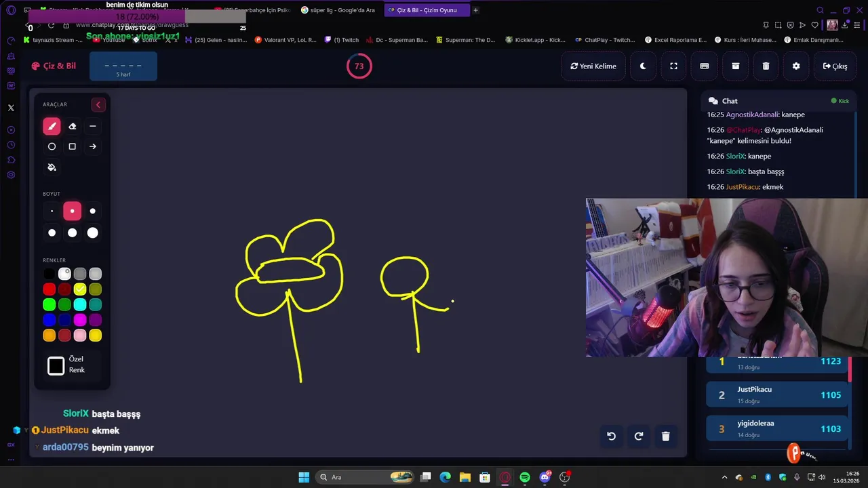Open (1) Twitch bookmark
This screenshot has height=488, width=868.
click(342, 40)
